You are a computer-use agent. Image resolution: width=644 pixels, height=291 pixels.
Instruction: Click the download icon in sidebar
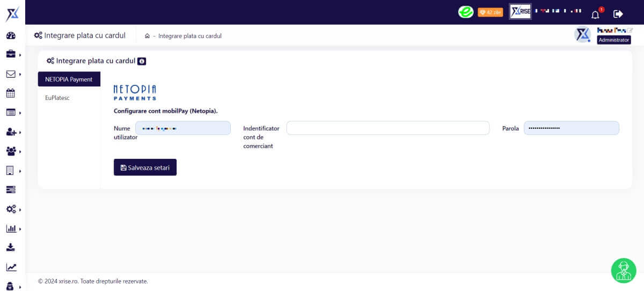coord(11,248)
